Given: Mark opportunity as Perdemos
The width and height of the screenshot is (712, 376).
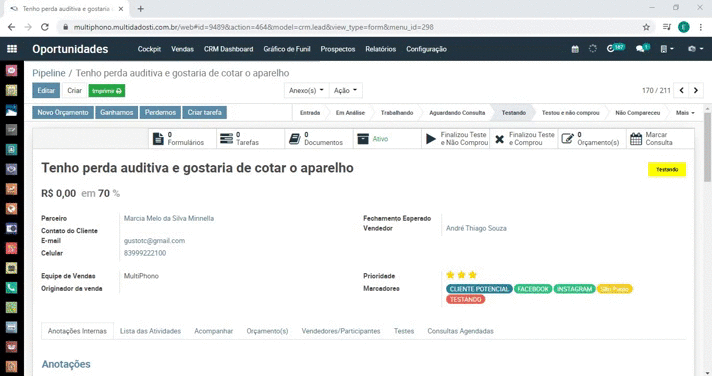Looking at the screenshot, I should (160, 112).
